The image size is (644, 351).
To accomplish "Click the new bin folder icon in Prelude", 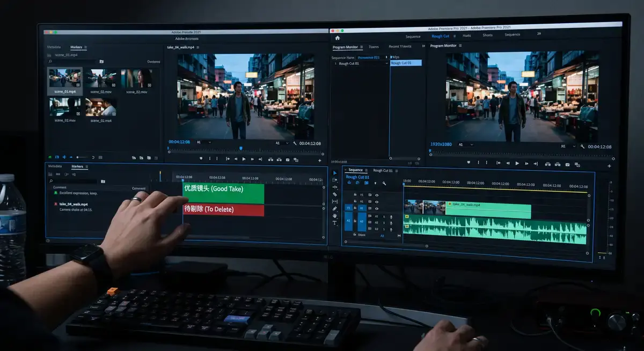I will coord(101,61).
